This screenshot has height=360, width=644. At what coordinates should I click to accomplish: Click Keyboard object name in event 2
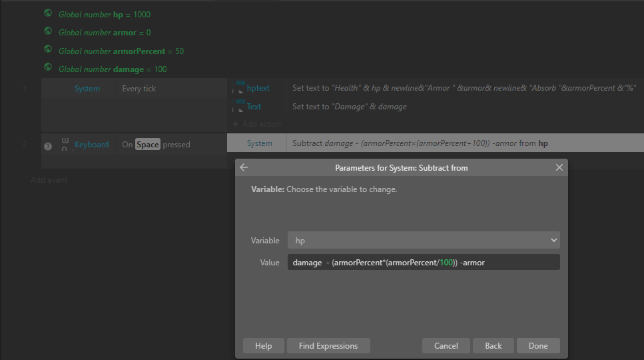92,144
